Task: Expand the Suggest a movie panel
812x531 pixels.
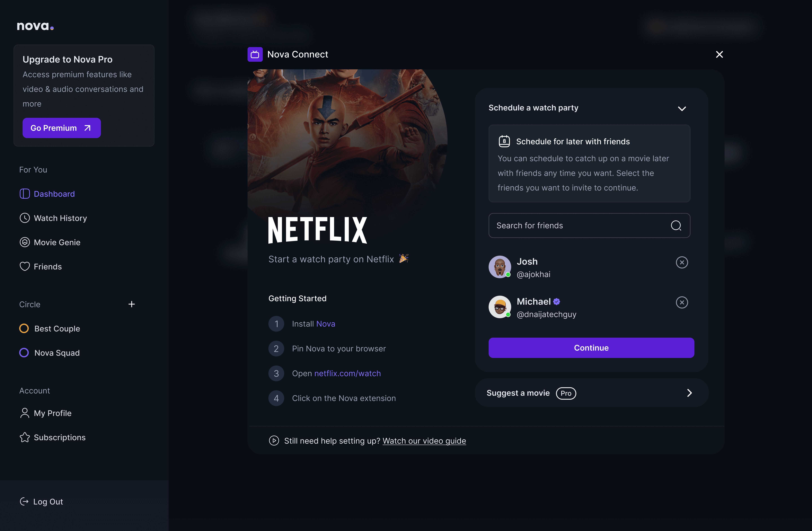Action: (x=689, y=393)
